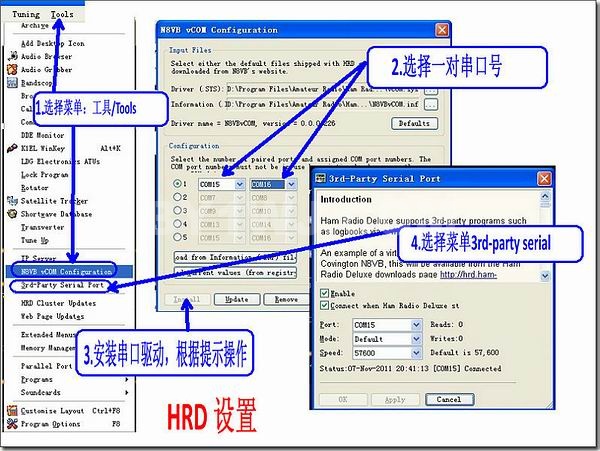Open the COM10 dropdown in row 3
The height and width of the screenshot is (451, 600).
pos(292,211)
